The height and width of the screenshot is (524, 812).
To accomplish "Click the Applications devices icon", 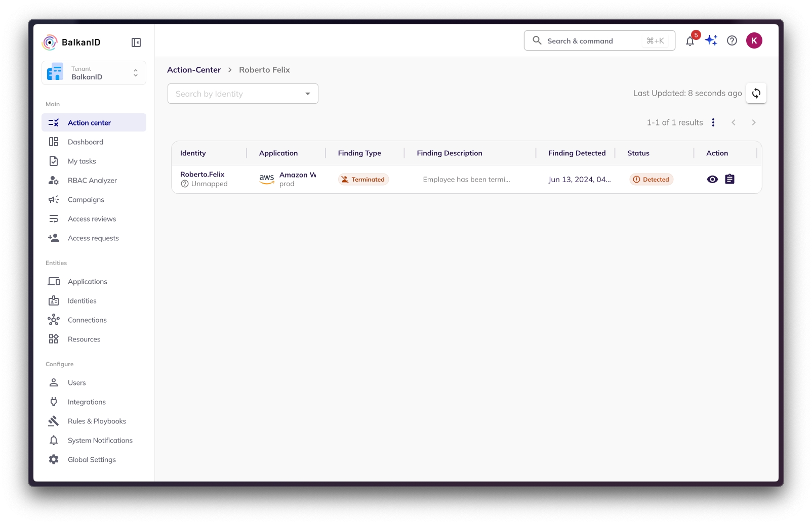I will point(54,281).
